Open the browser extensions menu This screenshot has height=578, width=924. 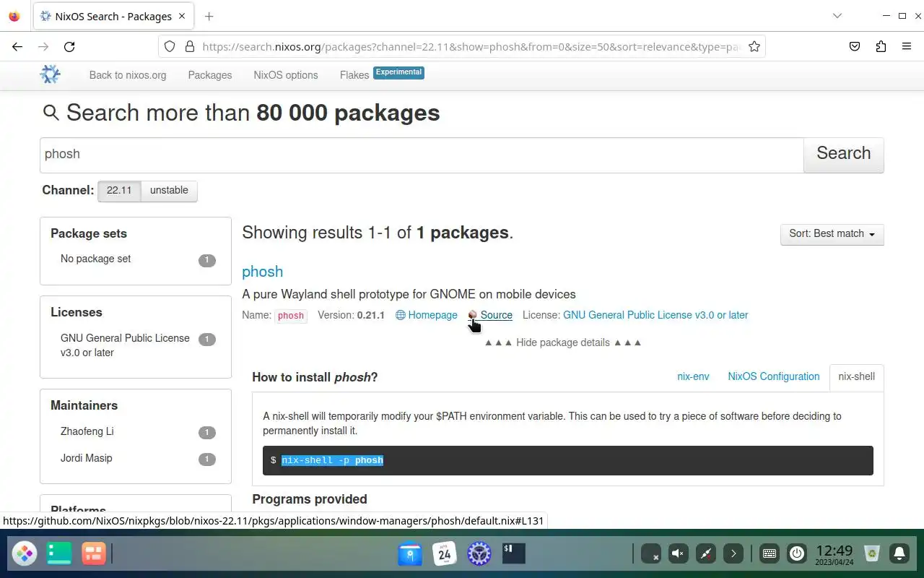click(x=881, y=46)
